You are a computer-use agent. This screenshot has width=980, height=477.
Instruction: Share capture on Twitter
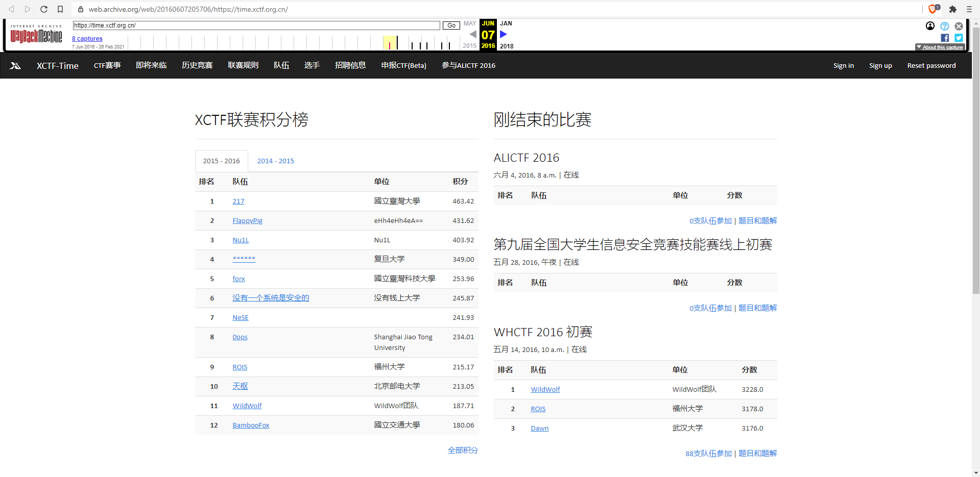959,38
